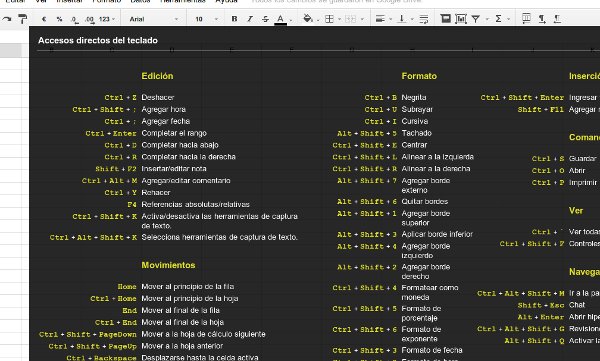Click the 'Agregar/editar comentario' entry

click(186, 181)
